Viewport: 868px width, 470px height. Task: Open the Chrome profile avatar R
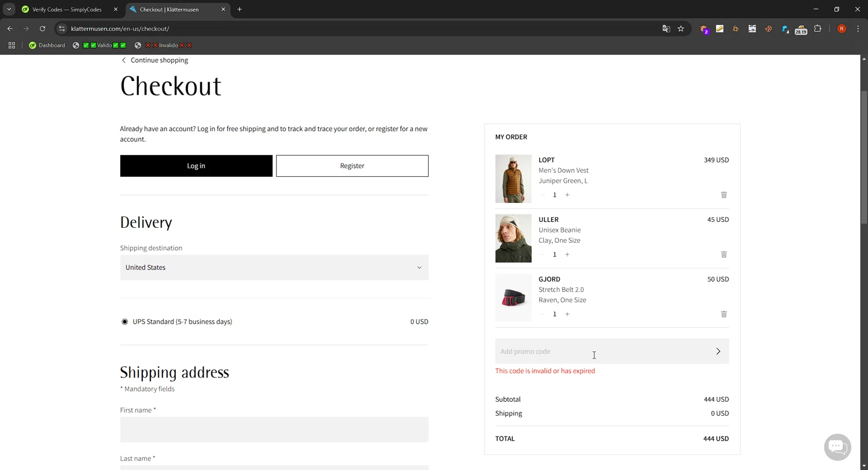pyautogui.click(x=841, y=28)
